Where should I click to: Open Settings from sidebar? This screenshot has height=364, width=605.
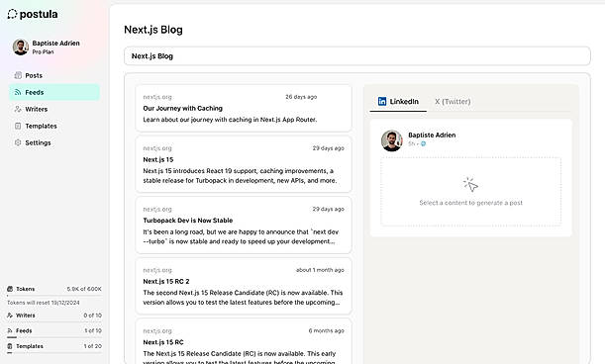click(x=54, y=142)
